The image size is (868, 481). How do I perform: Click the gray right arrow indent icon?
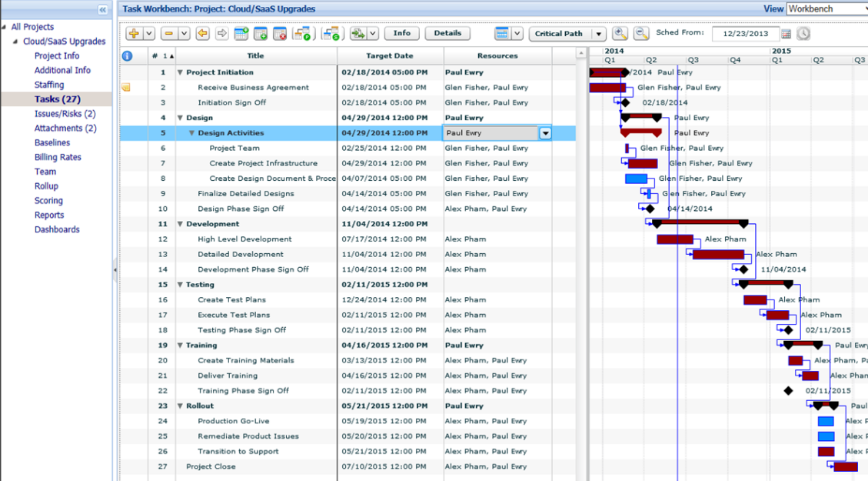(x=222, y=33)
